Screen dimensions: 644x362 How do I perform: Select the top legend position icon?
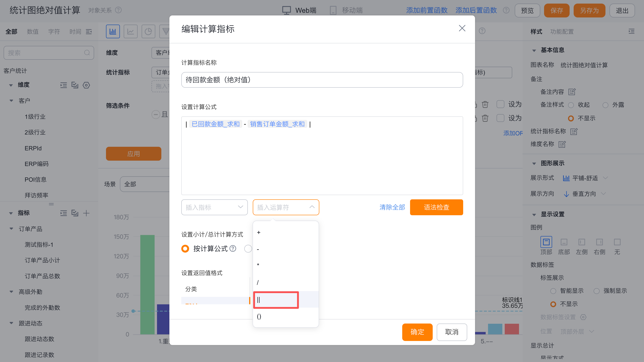pos(546,242)
